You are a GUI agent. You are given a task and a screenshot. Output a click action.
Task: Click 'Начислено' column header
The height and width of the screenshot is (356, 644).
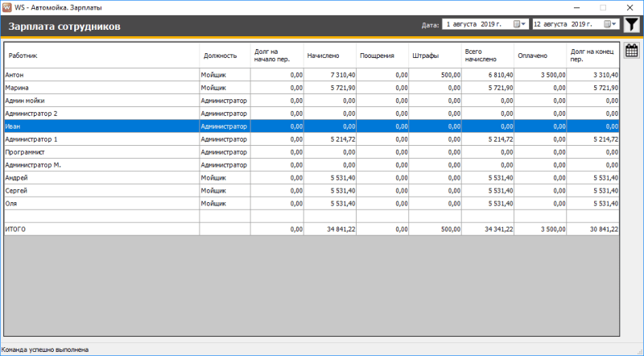click(x=323, y=56)
